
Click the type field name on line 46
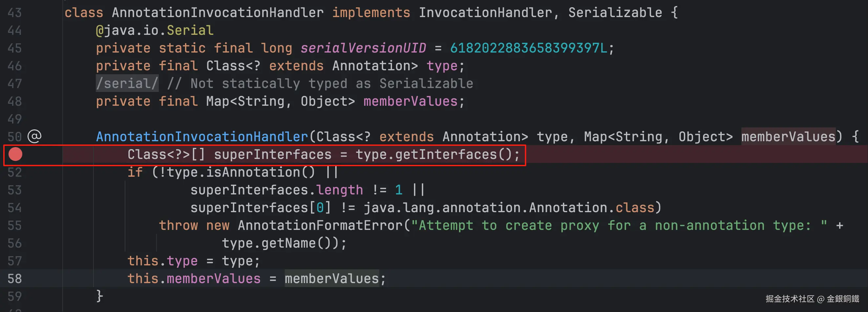coord(442,66)
